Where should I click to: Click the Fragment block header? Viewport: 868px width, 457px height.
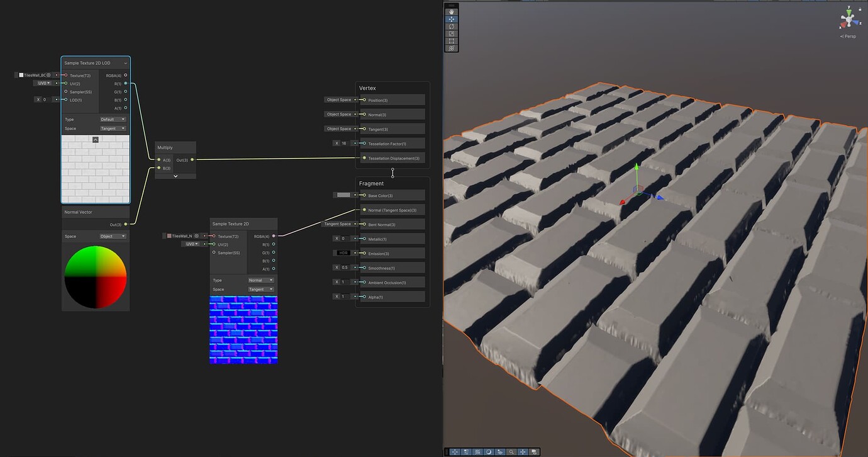tap(371, 183)
